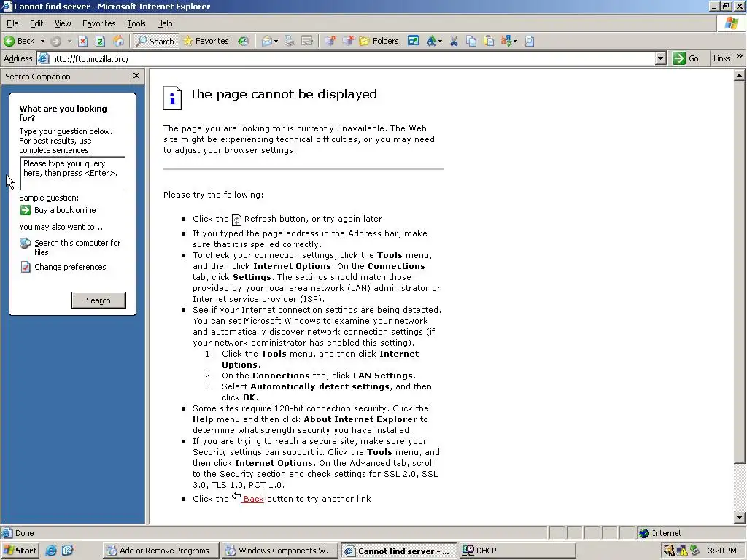Click the Cut scissors icon
747x560 pixels.
tap(454, 42)
